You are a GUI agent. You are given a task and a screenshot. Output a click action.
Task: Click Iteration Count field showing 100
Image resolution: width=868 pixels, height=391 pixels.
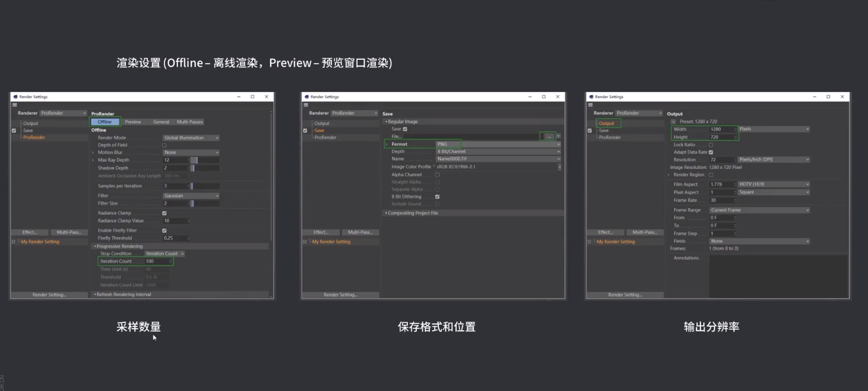pyautogui.click(x=157, y=261)
